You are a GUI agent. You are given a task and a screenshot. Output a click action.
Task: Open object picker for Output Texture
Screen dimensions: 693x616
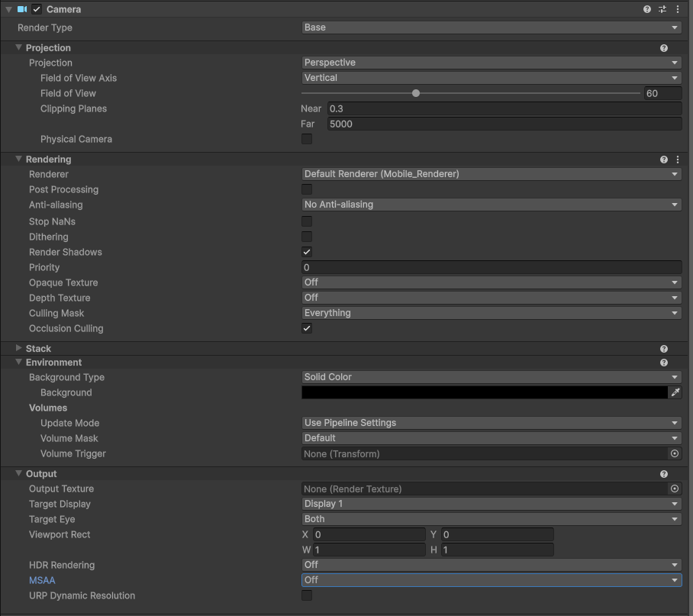click(x=675, y=489)
